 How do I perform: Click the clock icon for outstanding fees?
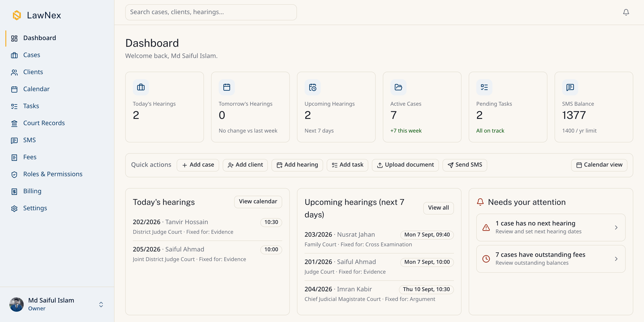pyautogui.click(x=486, y=259)
